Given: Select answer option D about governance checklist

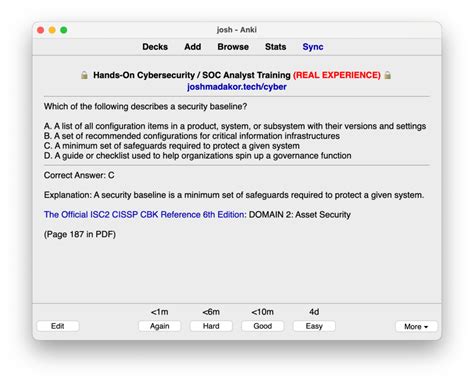Looking at the screenshot, I should (x=198, y=156).
